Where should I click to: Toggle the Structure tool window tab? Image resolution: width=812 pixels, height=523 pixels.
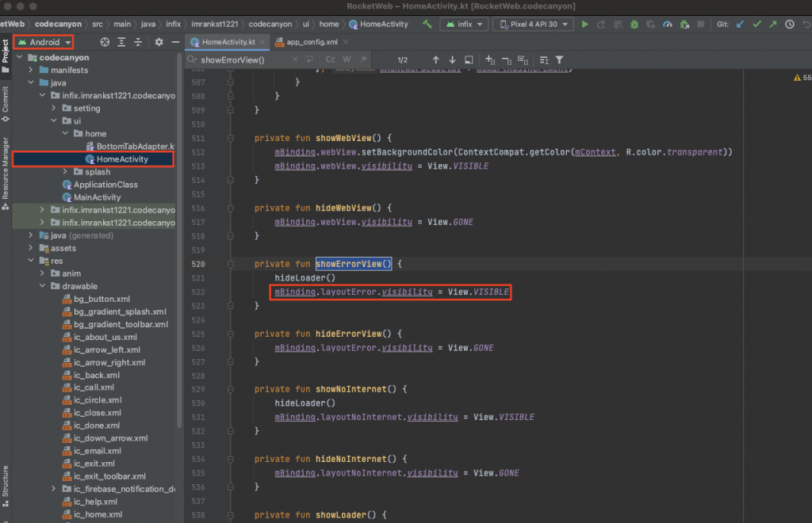tap(6, 486)
